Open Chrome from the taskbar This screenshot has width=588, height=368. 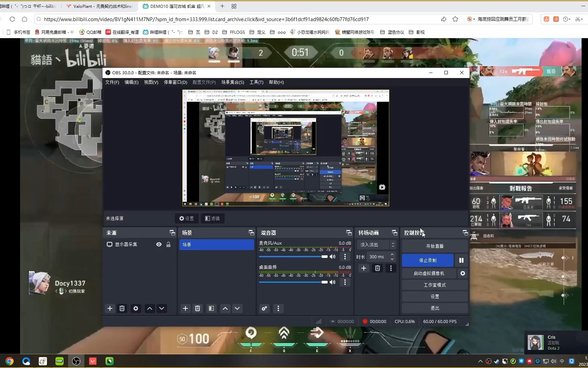(10, 361)
